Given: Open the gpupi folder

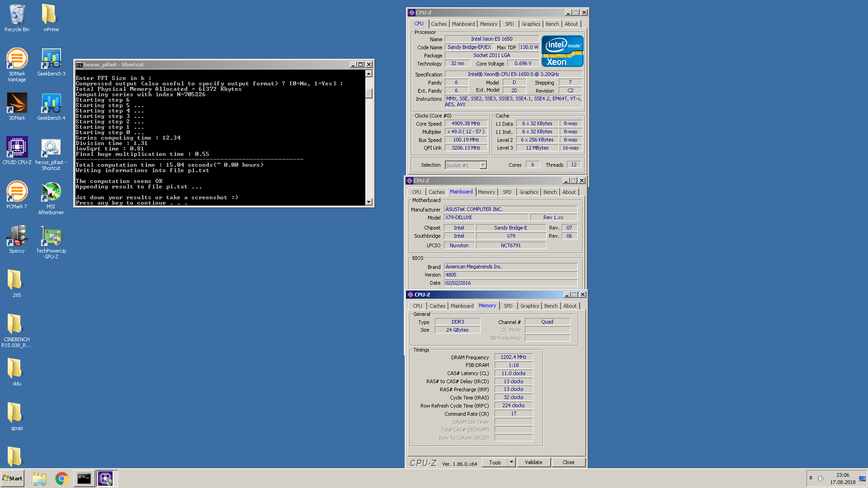Looking at the screenshot, I should [17, 417].
